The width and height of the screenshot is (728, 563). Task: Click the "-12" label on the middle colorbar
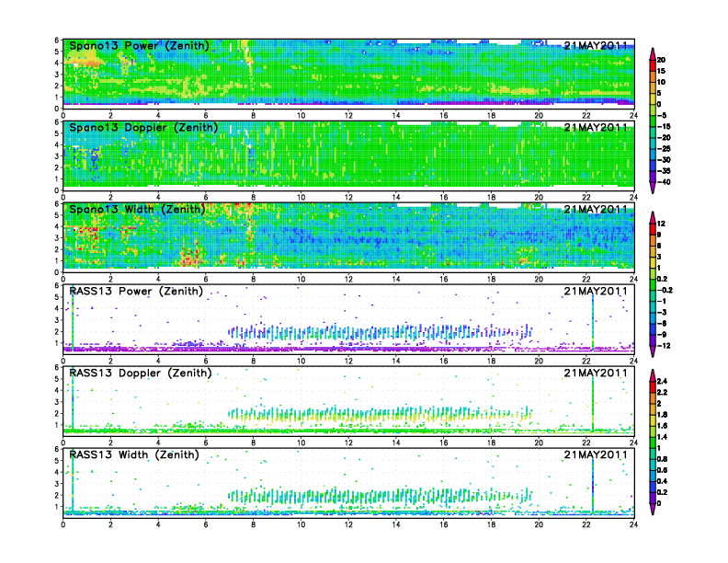[664, 346]
